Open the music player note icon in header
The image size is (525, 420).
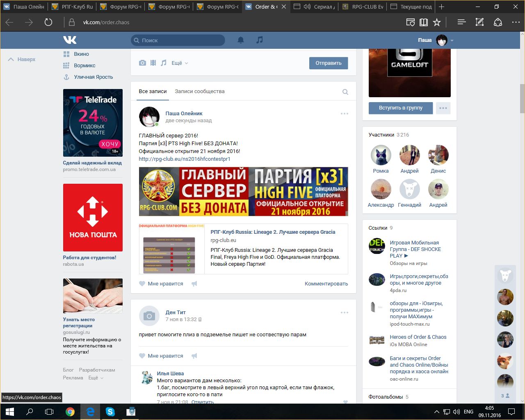tap(259, 40)
